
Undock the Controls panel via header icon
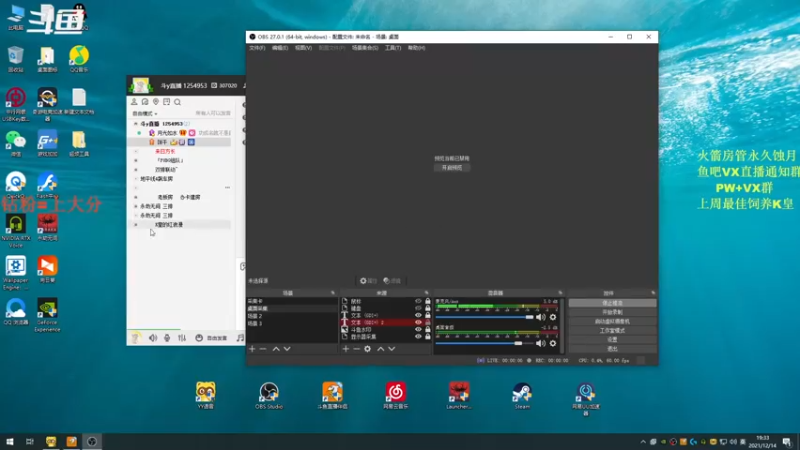[653, 293]
